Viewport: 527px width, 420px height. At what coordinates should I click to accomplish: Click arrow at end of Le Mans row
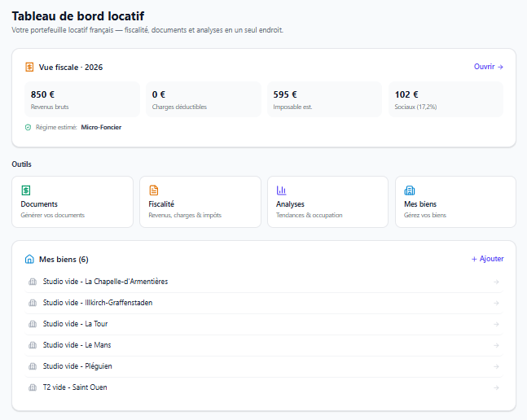496,345
